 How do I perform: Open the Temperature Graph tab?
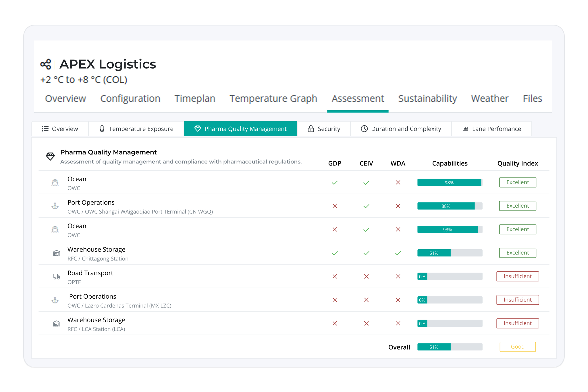click(273, 99)
